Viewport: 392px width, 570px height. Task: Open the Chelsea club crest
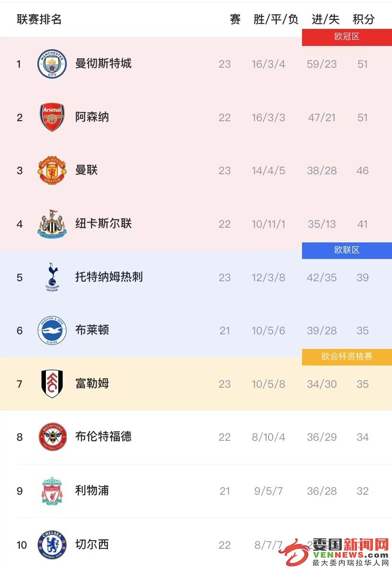[x=52, y=544]
